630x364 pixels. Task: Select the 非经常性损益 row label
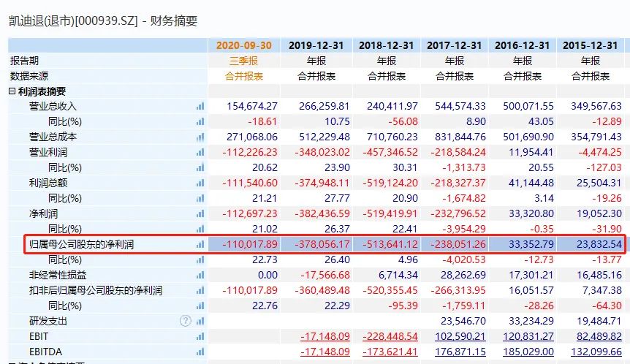pyautogui.click(x=58, y=276)
